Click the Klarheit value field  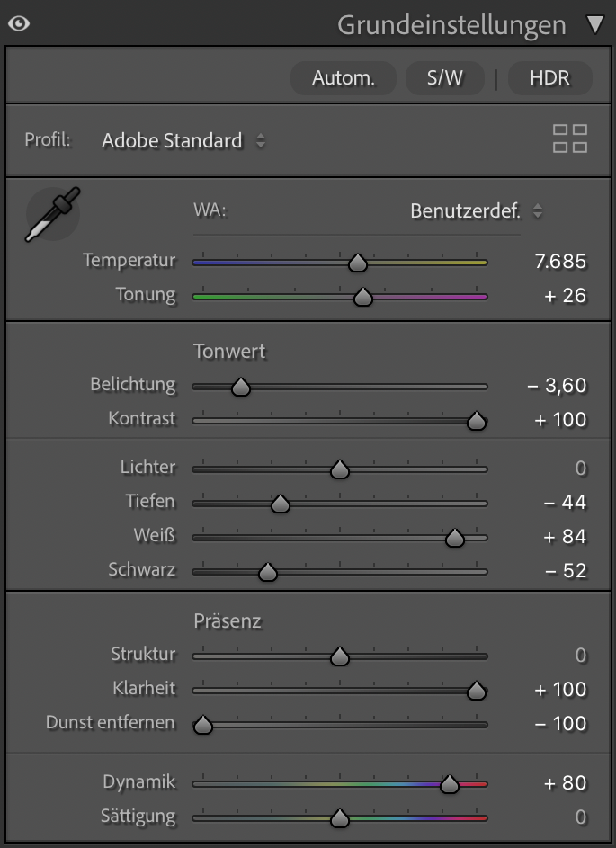560,690
